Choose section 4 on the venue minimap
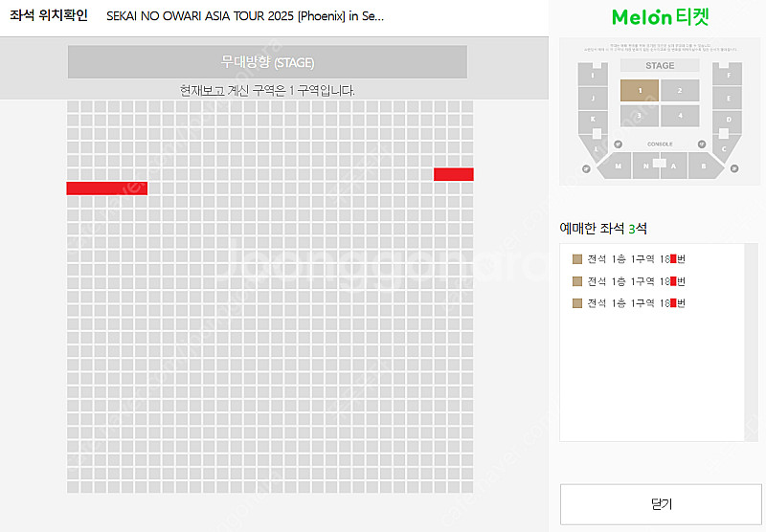766x532 pixels. click(x=680, y=116)
